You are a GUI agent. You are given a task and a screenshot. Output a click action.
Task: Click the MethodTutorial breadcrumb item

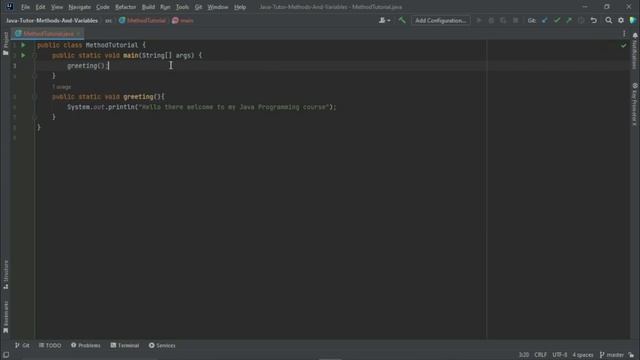click(142, 20)
